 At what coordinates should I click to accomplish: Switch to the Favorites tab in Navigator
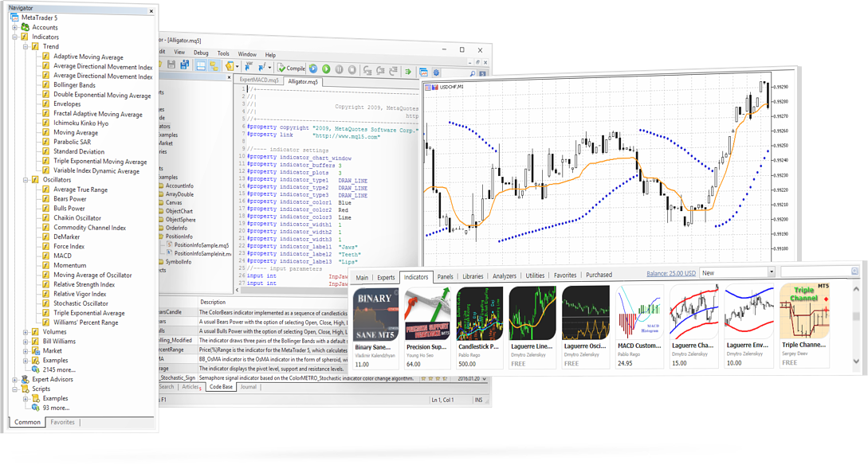(x=62, y=422)
